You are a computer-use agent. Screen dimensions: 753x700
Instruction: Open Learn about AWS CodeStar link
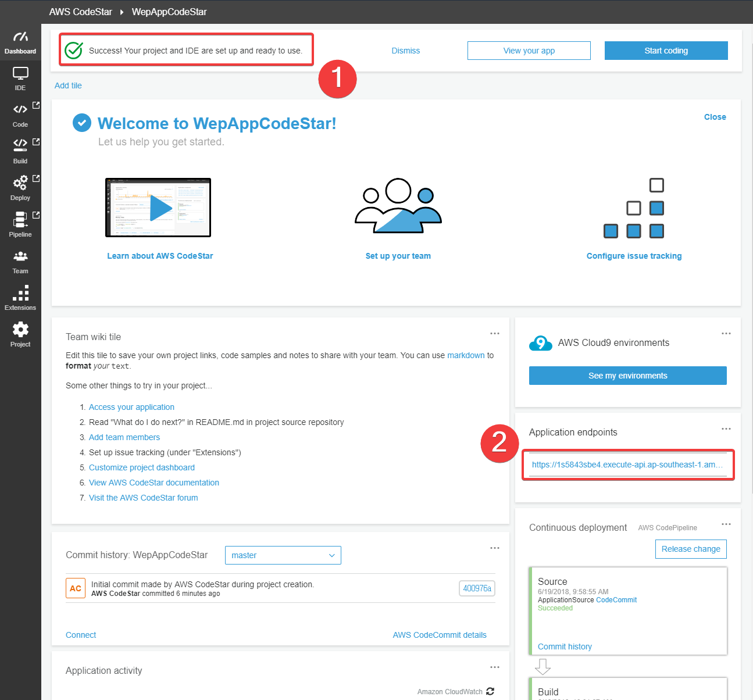pyautogui.click(x=160, y=256)
